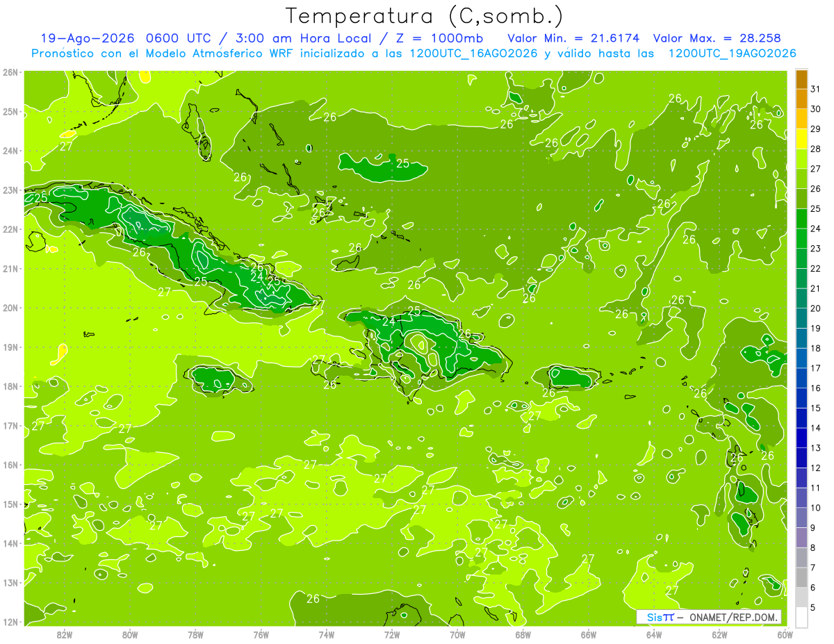Screen dimensions: 834x644
Task: Click the '20N' latitude axis label
Action: [x=10, y=308]
